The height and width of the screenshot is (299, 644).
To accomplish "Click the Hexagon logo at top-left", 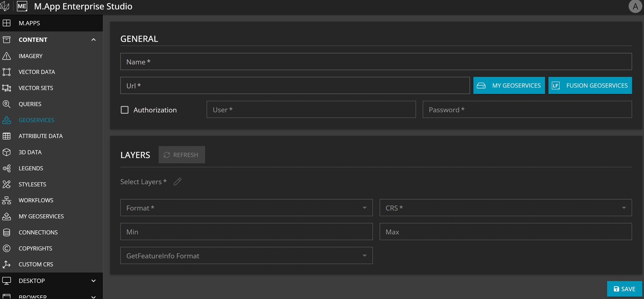I will [x=5, y=6].
